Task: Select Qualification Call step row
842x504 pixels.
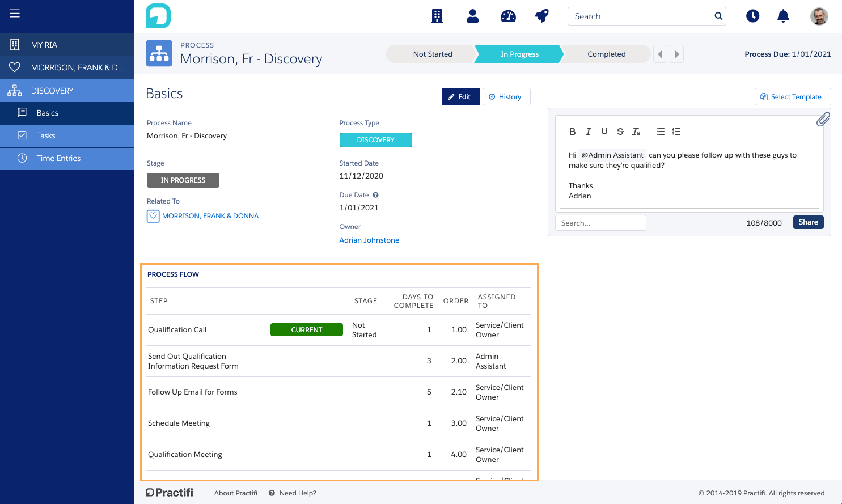Action: [338, 330]
